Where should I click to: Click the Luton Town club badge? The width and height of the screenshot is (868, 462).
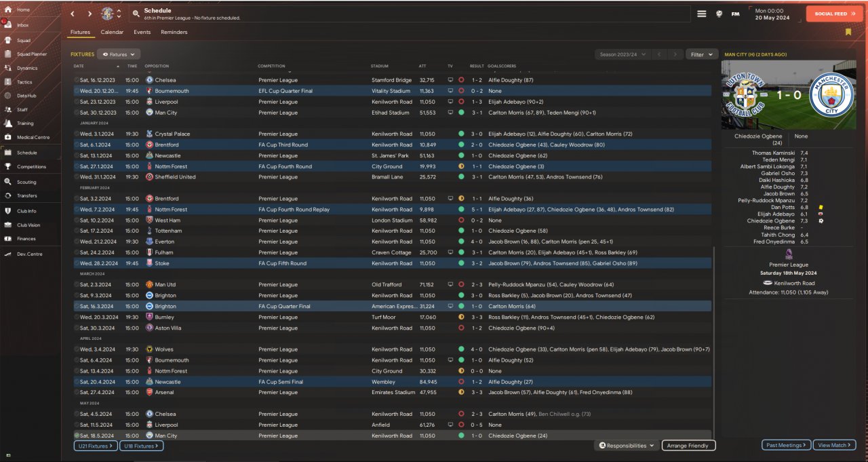coord(108,14)
